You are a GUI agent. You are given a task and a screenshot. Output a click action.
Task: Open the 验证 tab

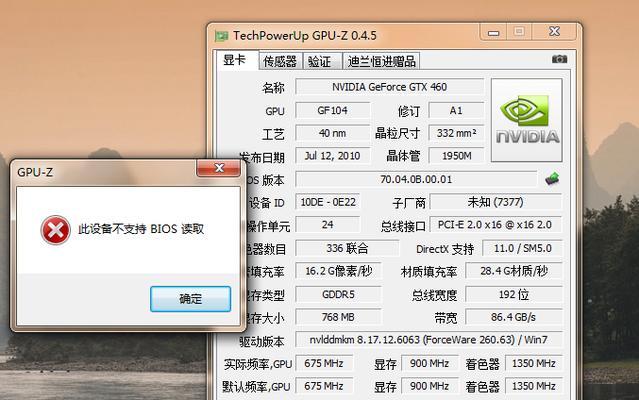[x=321, y=62]
